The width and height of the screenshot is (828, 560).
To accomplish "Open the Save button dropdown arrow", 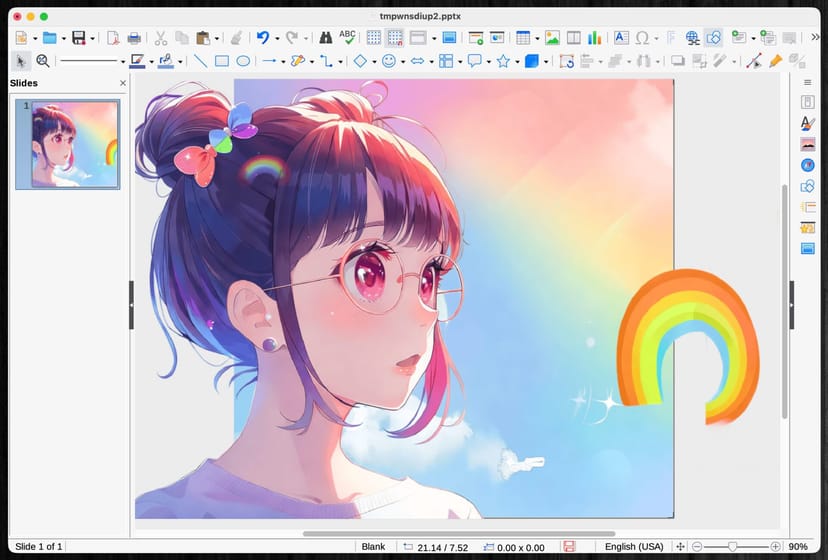I will [93, 38].
